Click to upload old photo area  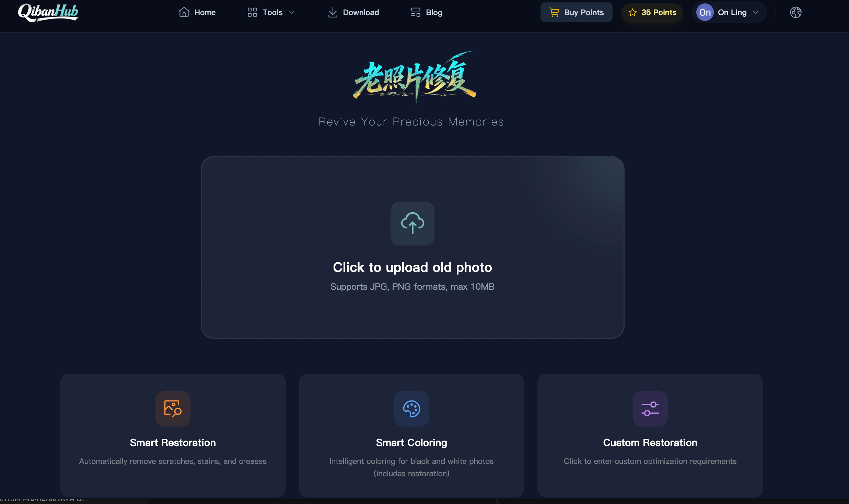point(412,247)
